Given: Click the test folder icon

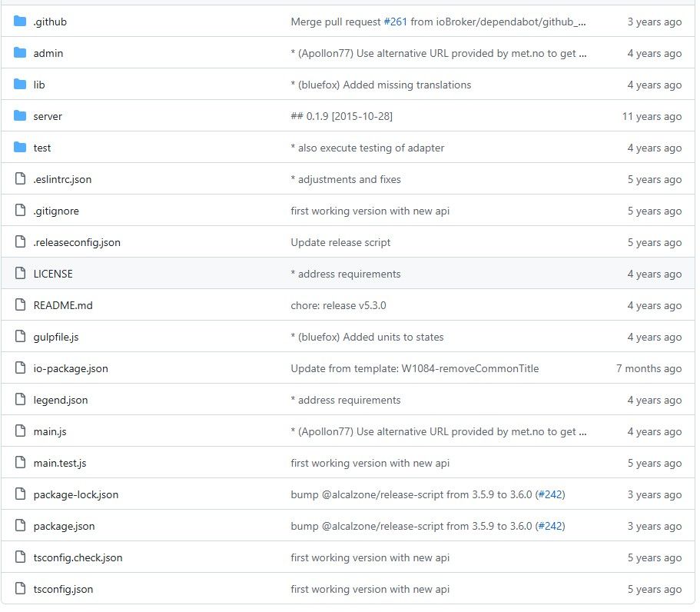Looking at the screenshot, I should click(20, 147).
